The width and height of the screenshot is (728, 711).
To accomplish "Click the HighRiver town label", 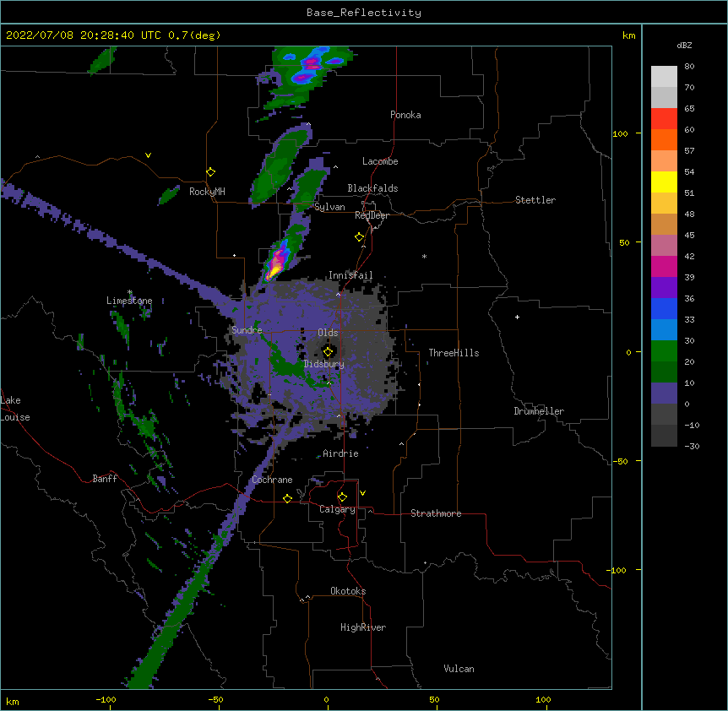I will [363, 627].
